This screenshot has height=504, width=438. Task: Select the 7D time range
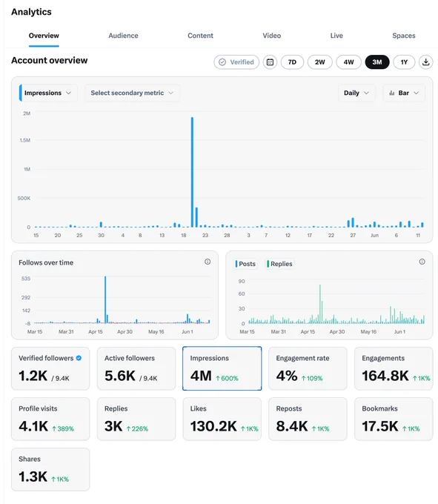[292, 62]
